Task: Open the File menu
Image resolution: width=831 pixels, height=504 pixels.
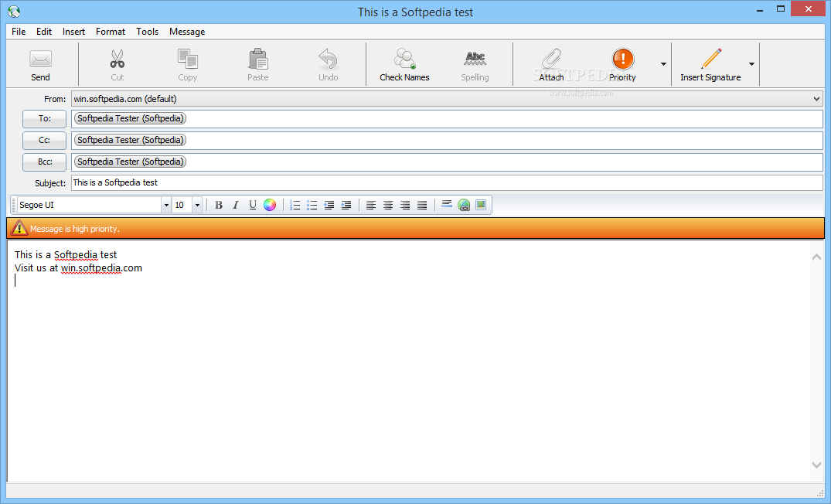Action: point(19,32)
